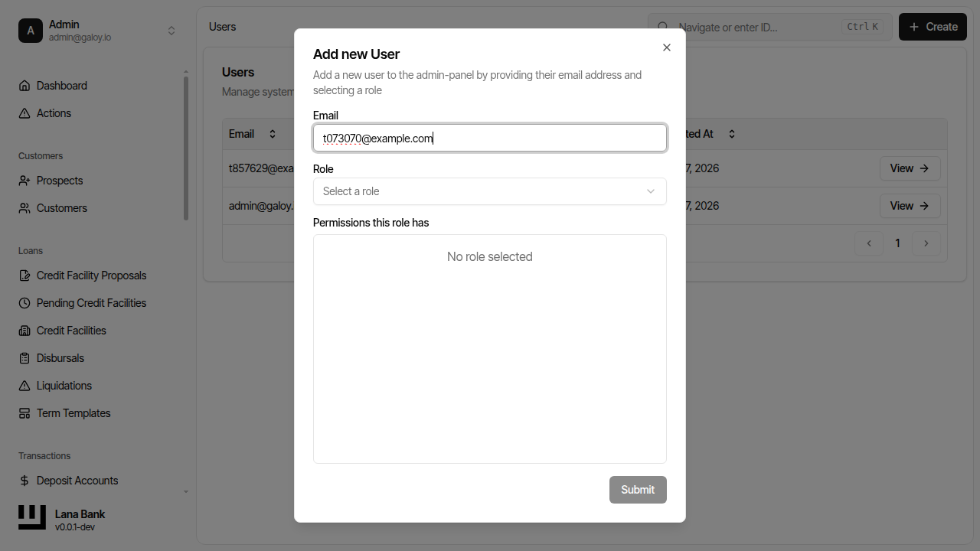Viewport: 980px width, 551px height.
Task: Open the Term Templates section
Action: tap(73, 412)
